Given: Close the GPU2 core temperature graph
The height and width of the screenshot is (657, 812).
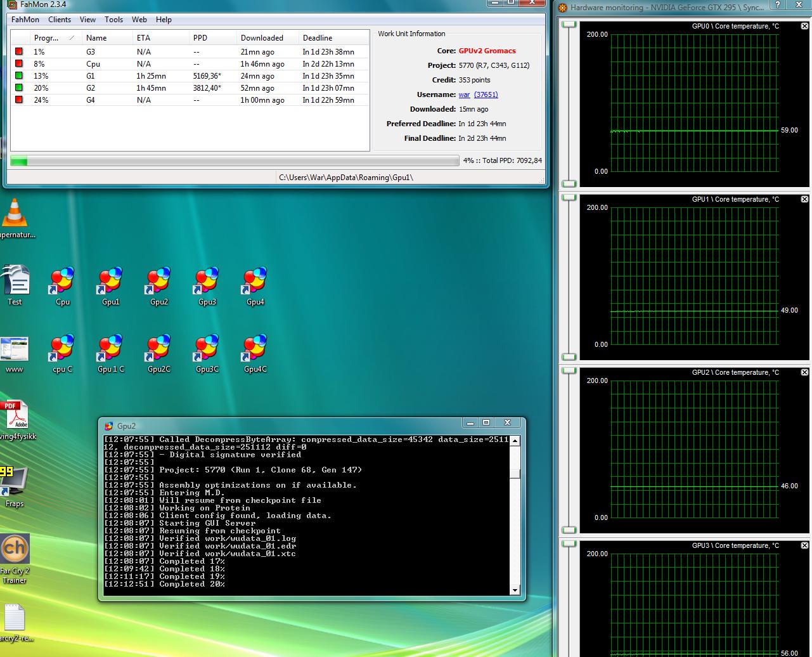Looking at the screenshot, I should [804, 372].
